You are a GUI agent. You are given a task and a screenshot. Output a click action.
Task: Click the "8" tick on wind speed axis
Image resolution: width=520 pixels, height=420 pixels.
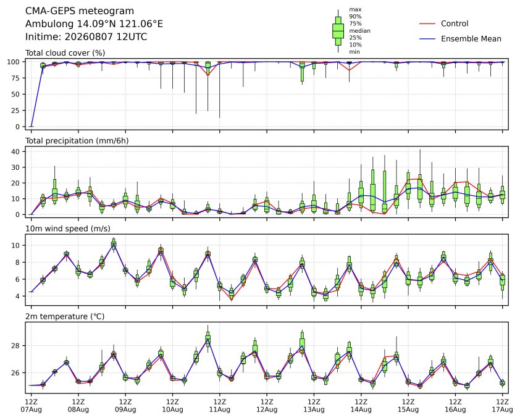tap(18, 262)
